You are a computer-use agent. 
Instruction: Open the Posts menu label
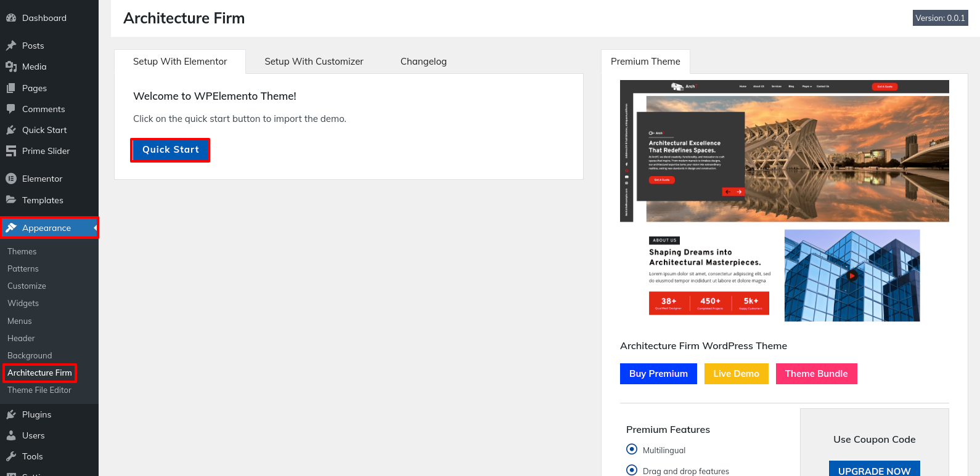coord(33,46)
